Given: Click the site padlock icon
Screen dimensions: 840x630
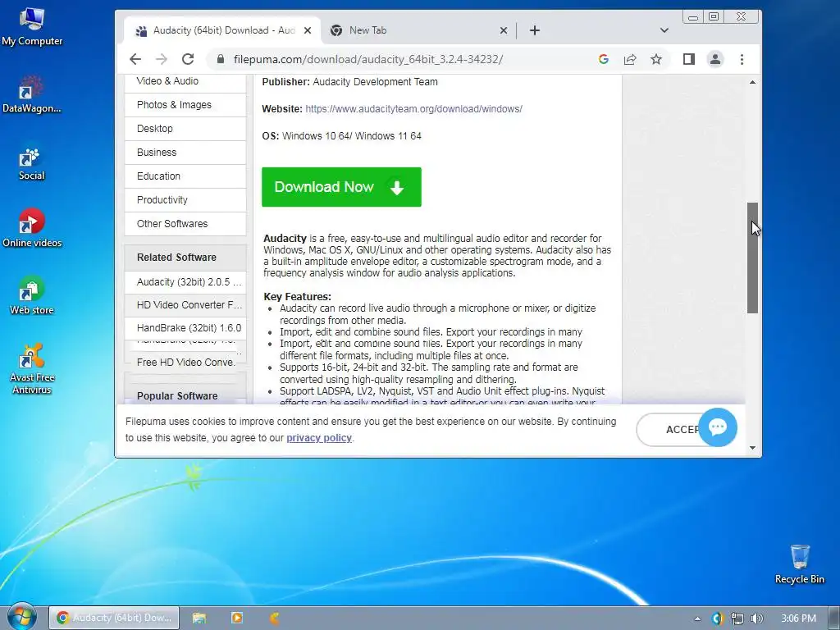Looking at the screenshot, I should pyautogui.click(x=220, y=59).
